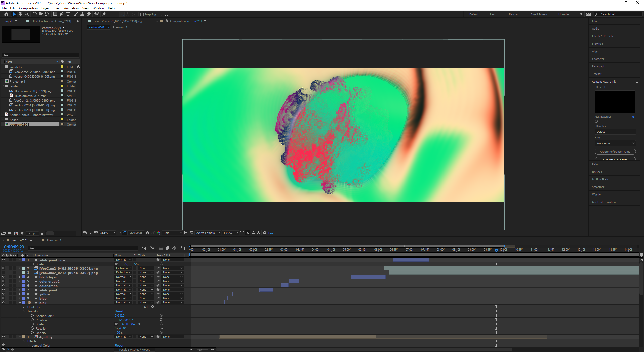
Task: Open the Fill Method dropdown showing Object
Action: (x=615, y=132)
